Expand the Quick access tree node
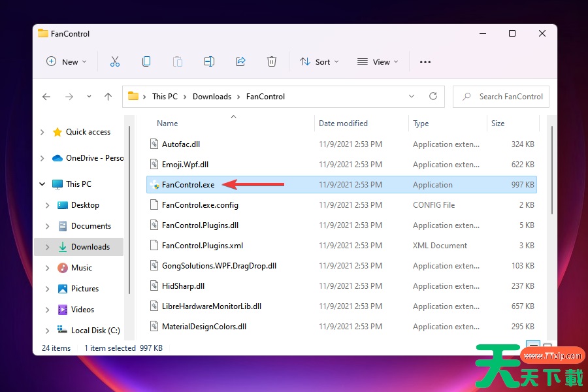This screenshot has width=588, height=392. click(x=42, y=132)
